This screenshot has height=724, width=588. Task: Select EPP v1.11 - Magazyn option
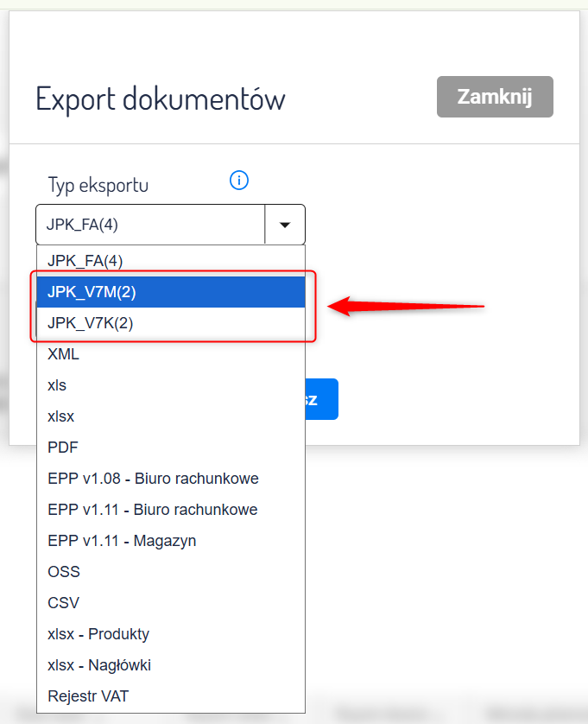(170, 541)
